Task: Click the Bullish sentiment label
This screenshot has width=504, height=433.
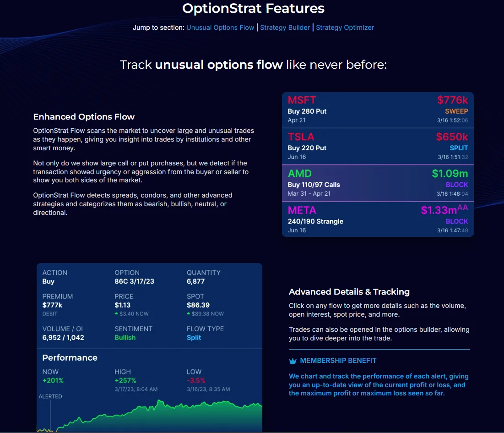Action: 125,337
